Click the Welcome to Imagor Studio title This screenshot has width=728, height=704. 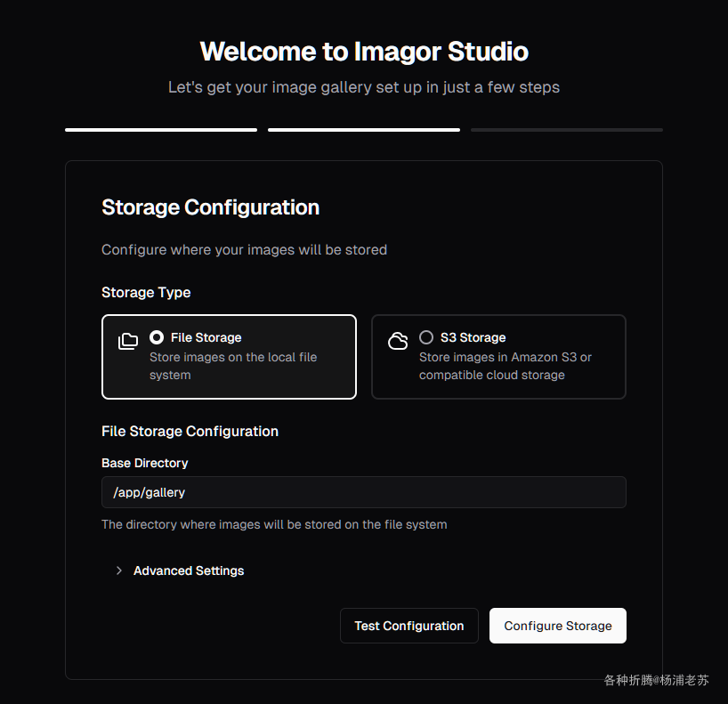click(x=364, y=52)
